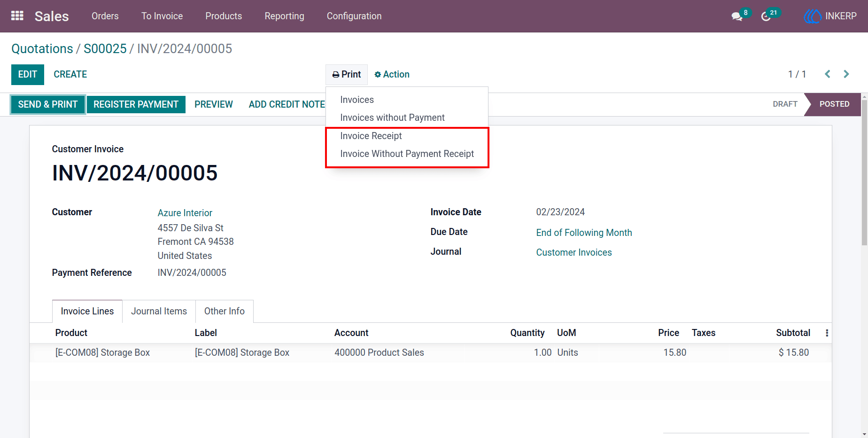Open the apps grid menu icon
The image size is (868, 438).
pyautogui.click(x=17, y=16)
